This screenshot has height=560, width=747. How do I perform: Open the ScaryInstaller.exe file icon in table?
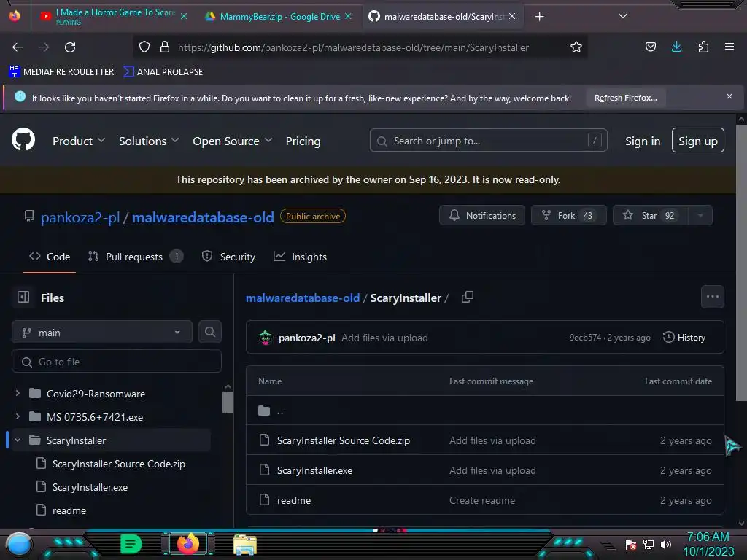(x=264, y=470)
